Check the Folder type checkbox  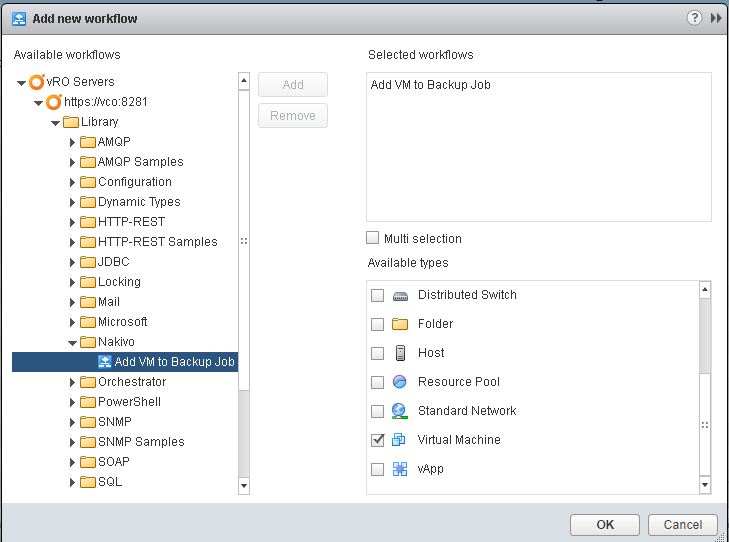tap(378, 324)
